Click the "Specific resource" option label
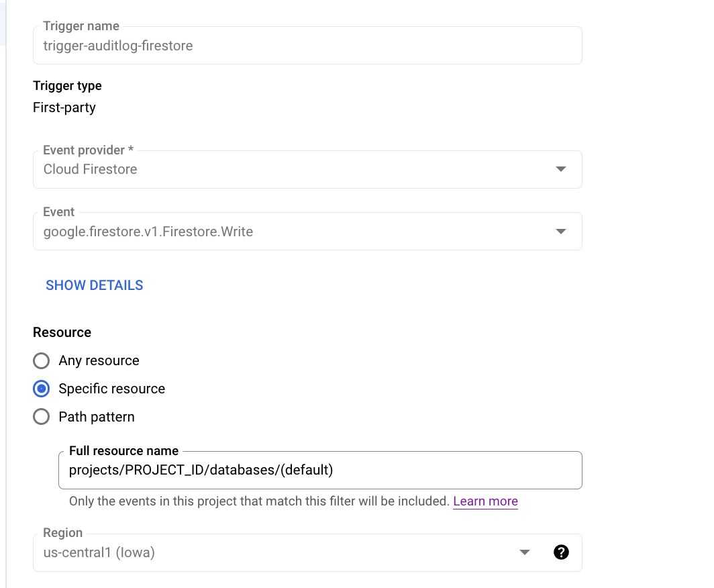The image size is (714, 588). click(x=111, y=389)
